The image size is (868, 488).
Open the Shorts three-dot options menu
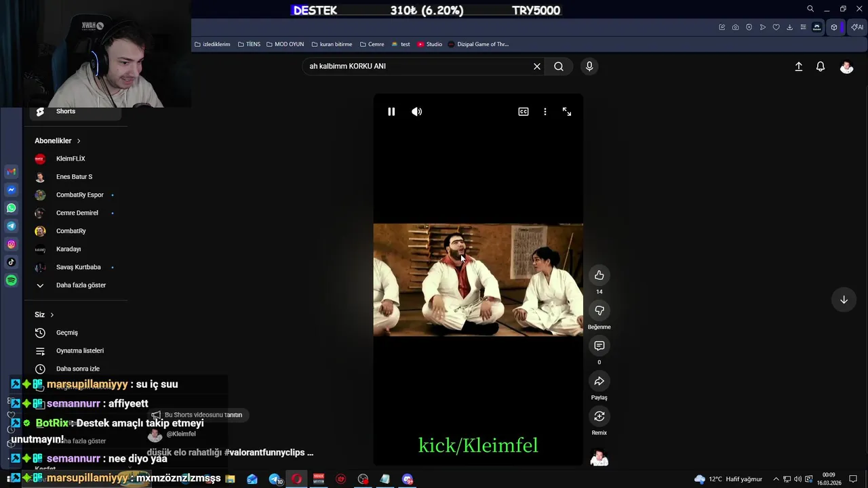(x=545, y=112)
